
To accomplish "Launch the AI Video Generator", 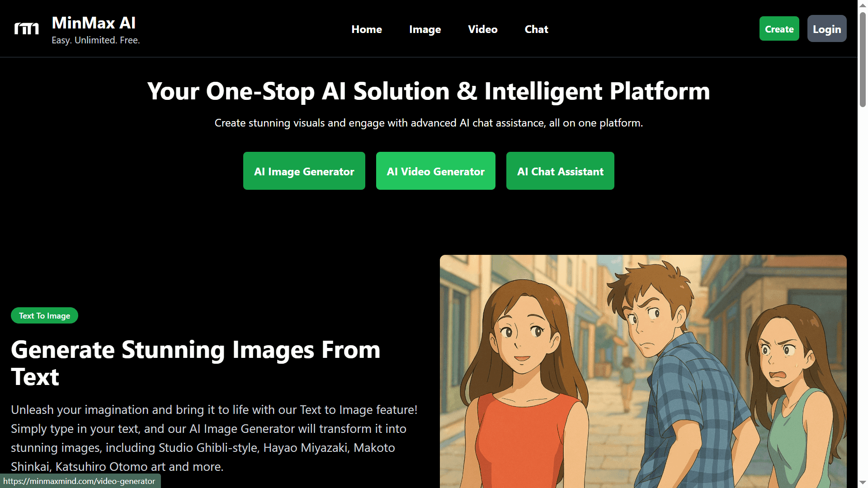I will (x=435, y=171).
